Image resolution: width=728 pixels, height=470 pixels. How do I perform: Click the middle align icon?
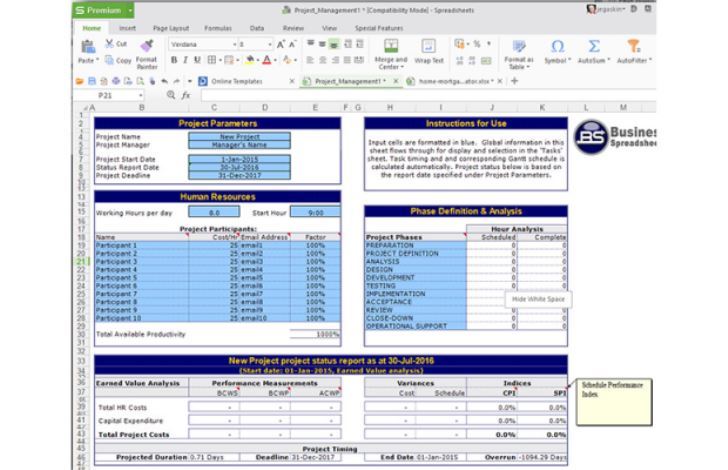[x=322, y=44]
